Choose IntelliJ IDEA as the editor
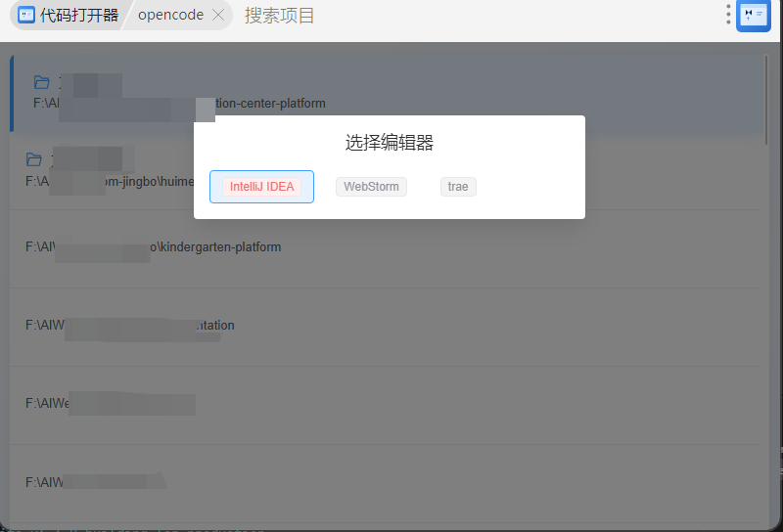This screenshot has width=783, height=532. point(261,187)
